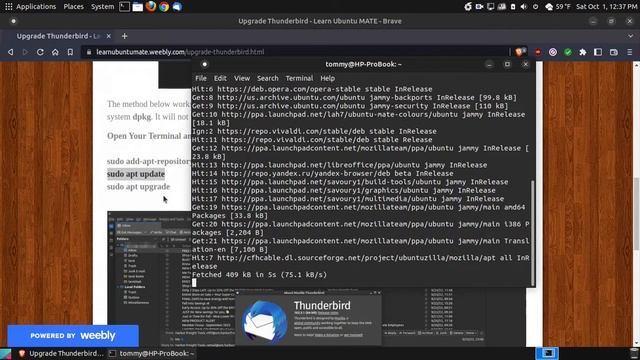Image resolution: width=640 pixels, height=360 pixels.
Task: Open the terminal Edit menu
Action: tap(220, 78)
